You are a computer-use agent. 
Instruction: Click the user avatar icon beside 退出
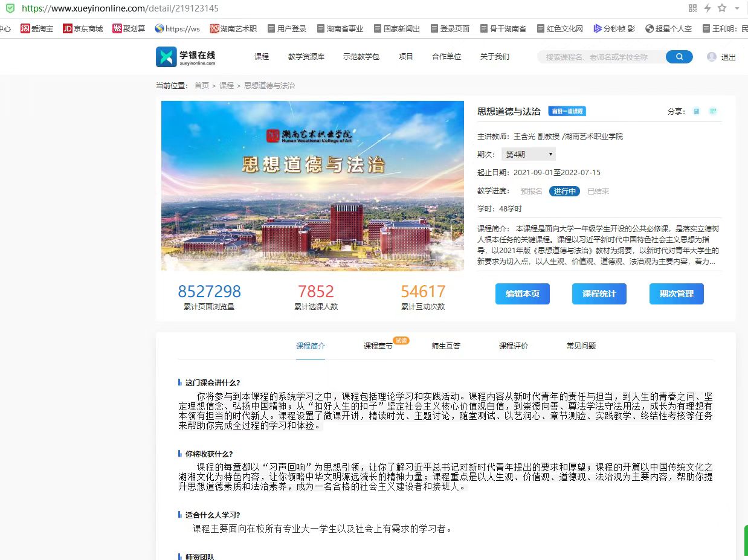point(711,57)
